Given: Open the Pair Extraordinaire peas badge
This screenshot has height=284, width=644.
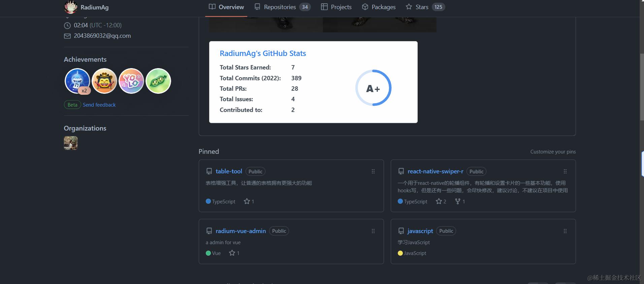Looking at the screenshot, I should pos(158,81).
